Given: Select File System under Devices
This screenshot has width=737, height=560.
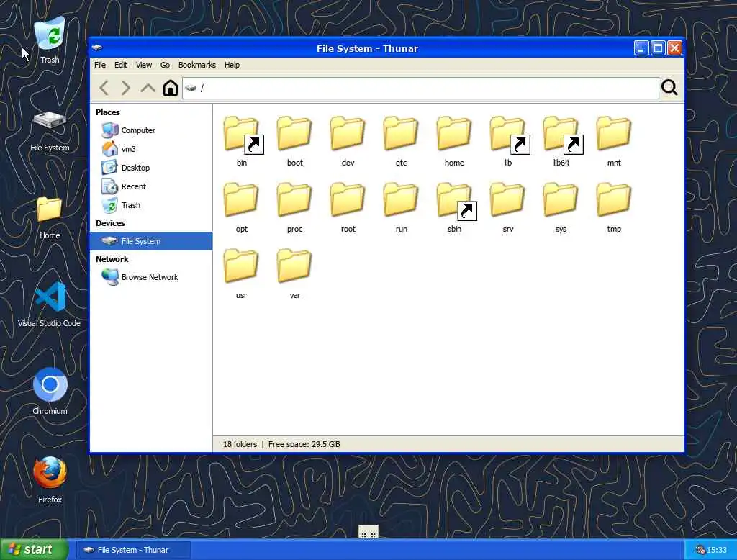Looking at the screenshot, I should (x=151, y=241).
